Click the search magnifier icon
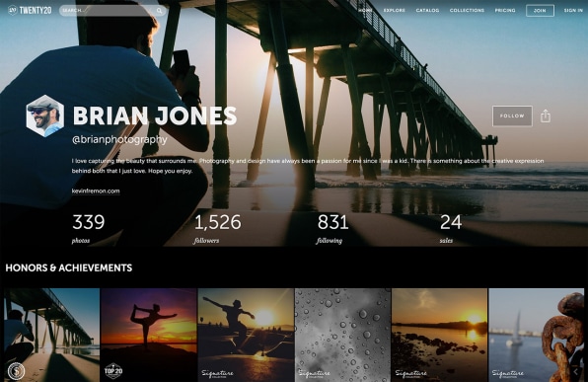 (x=160, y=11)
